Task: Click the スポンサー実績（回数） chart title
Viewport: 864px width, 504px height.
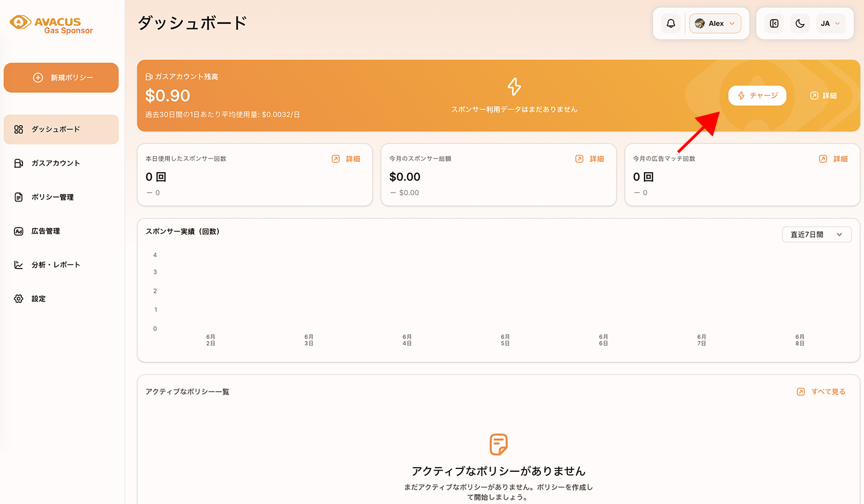Action: point(183,232)
